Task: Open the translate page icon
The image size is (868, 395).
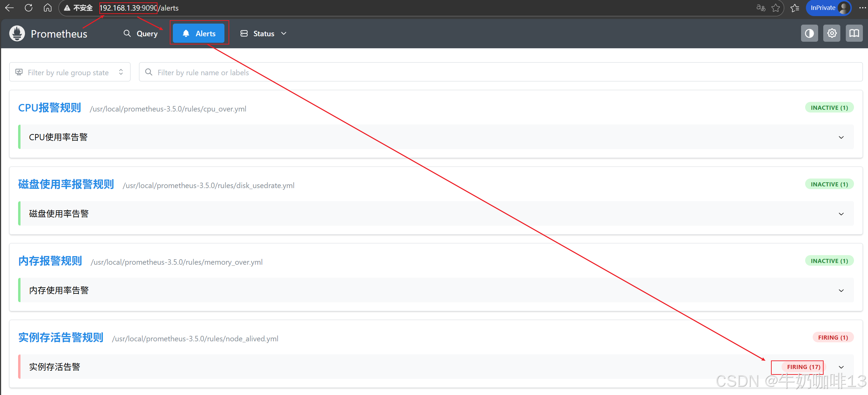Action: click(761, 8)
